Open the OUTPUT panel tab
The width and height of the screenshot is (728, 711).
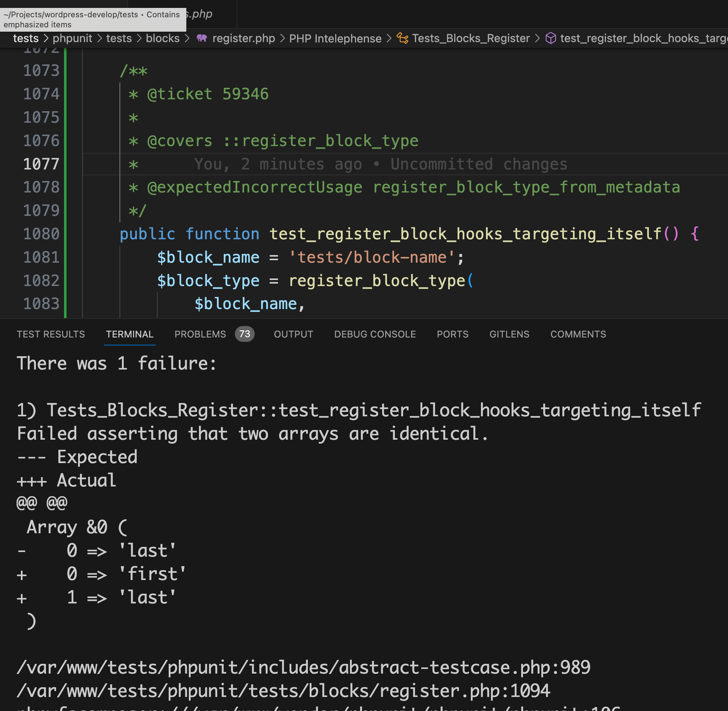click(293, 334)
